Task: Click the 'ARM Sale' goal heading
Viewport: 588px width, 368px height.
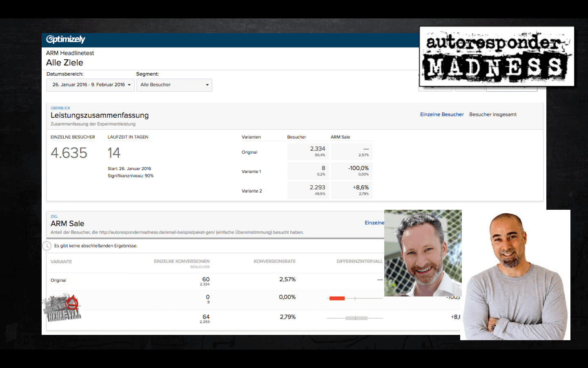Action: [x=67, y=224]
